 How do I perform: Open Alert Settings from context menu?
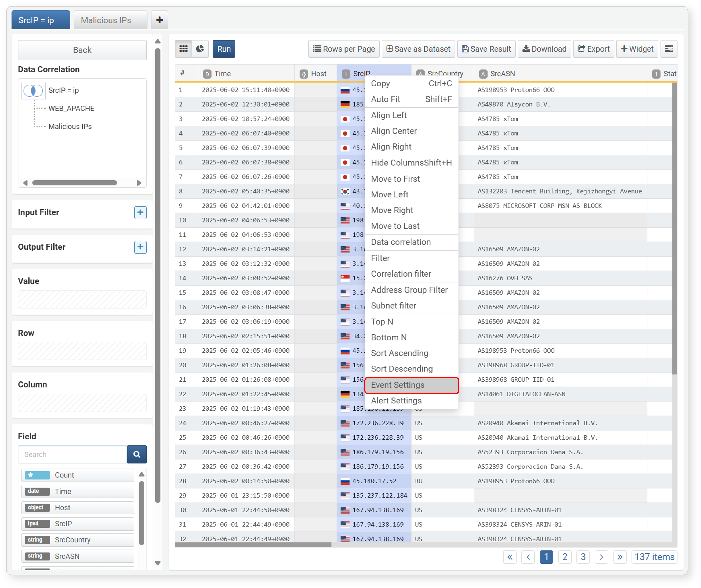411,401
